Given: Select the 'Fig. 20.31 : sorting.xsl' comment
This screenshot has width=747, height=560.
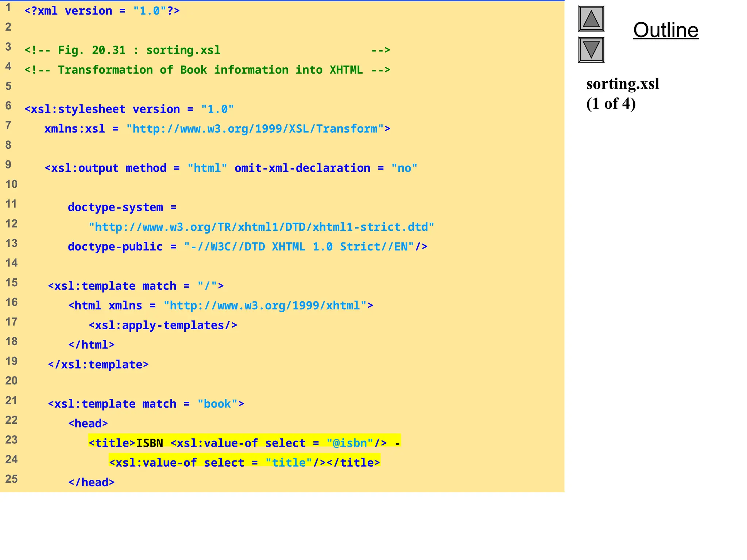Looking at the screenshot, I should (207, 50).
